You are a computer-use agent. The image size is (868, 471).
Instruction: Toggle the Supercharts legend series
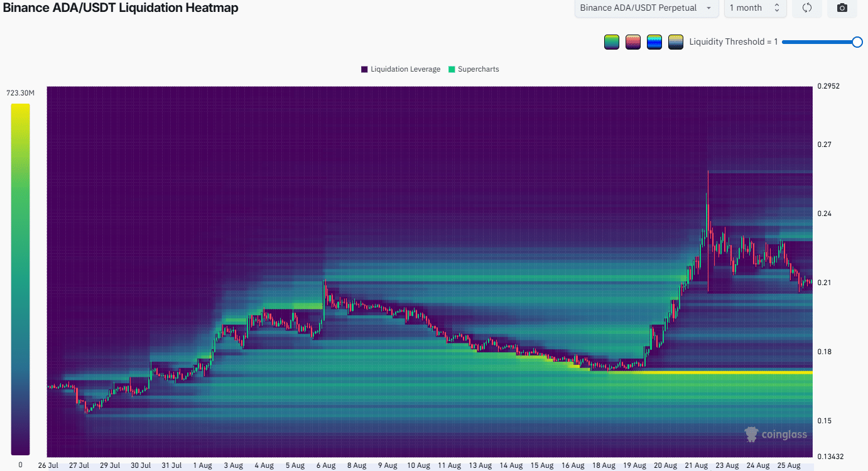[x=473, y=69]
